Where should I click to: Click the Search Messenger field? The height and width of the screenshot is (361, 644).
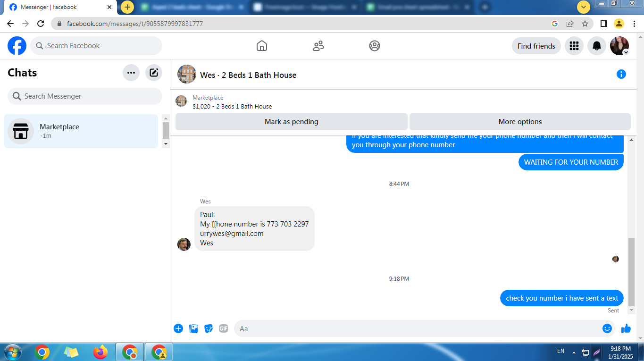[85, 96]
